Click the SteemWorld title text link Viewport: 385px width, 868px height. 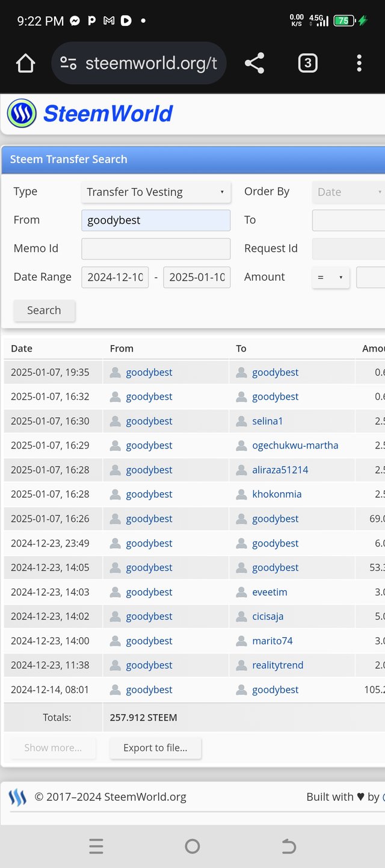coord(108,114)
